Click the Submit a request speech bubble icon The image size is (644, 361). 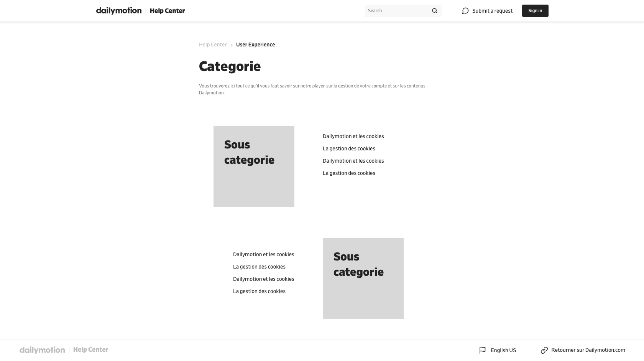[x=465, y=11]
